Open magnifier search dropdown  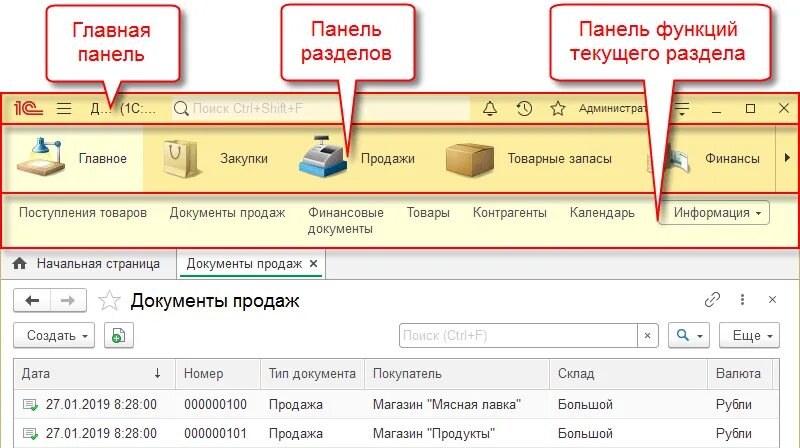[x=689, y=335]
